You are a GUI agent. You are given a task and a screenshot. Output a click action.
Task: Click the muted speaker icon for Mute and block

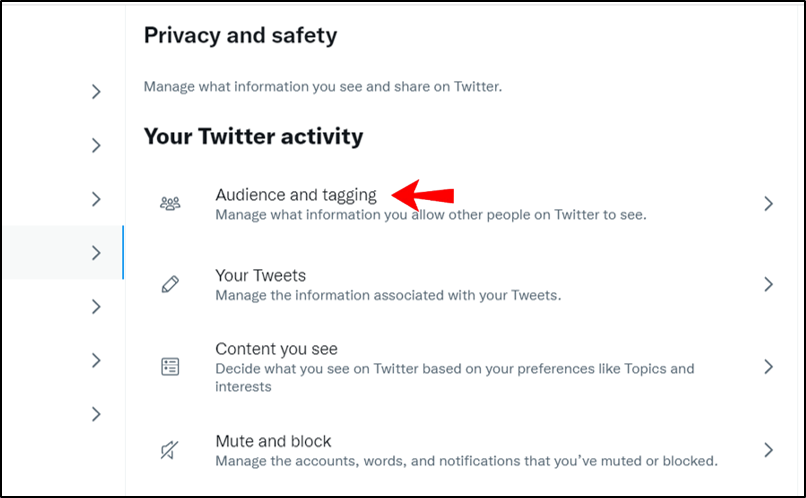point(170,450)
